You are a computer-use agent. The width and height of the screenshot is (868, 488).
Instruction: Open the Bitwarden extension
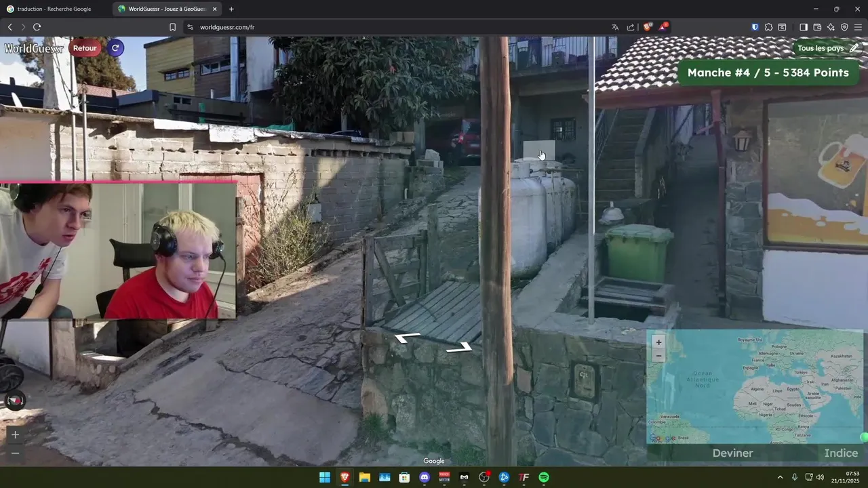click(x=755, y=27)
